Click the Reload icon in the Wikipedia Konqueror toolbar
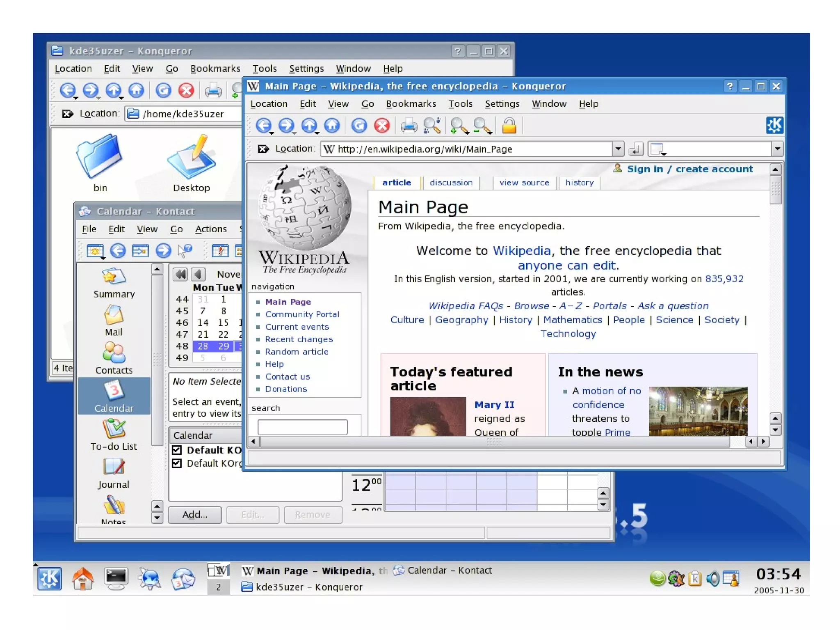 pyautogui.click(x=359, y=126)
